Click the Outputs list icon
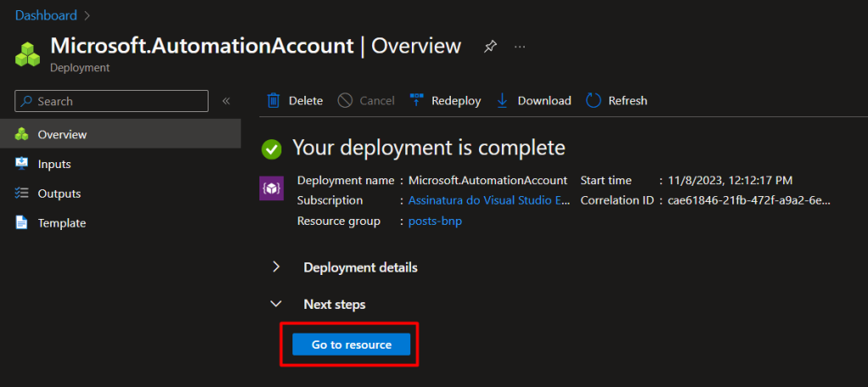 pos(22,193)
